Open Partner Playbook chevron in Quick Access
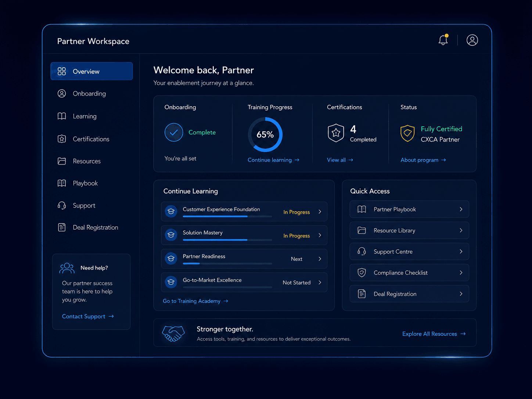This screenshot has height=399, width=532. (461, 209)
